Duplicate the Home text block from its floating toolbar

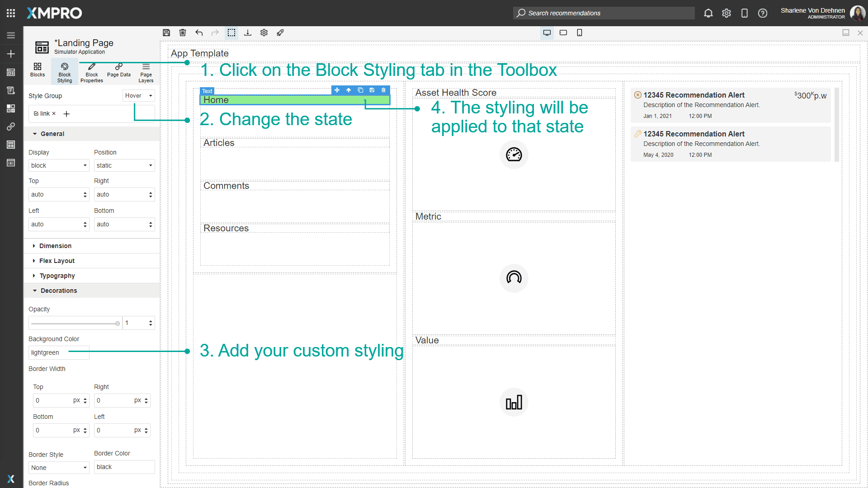pyautogui.click(x=360, y=90)
